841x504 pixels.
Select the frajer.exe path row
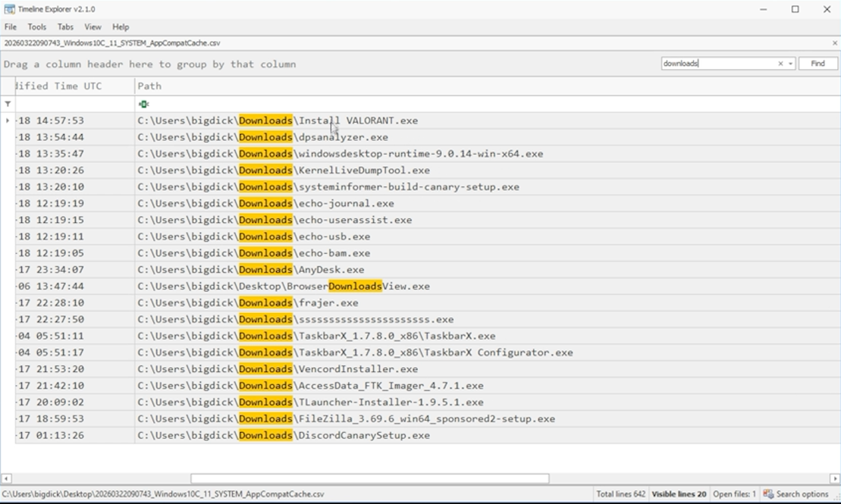tap(487, 303)
